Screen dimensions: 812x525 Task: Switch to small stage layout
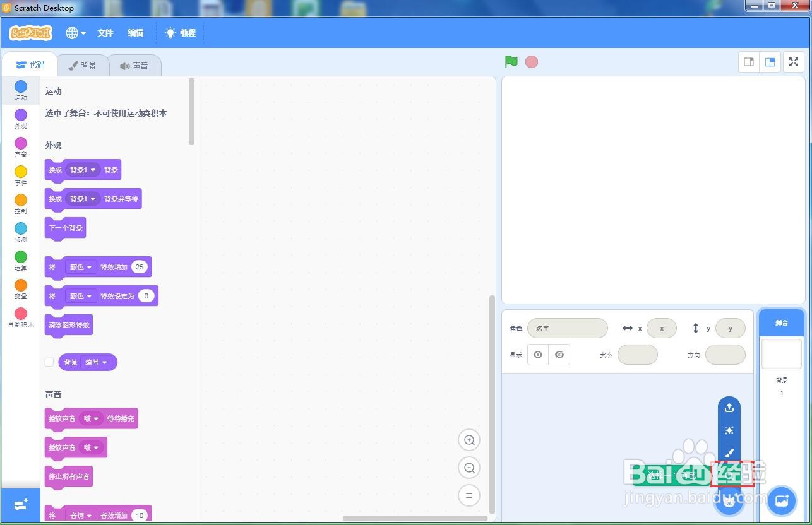coord(749,62)
